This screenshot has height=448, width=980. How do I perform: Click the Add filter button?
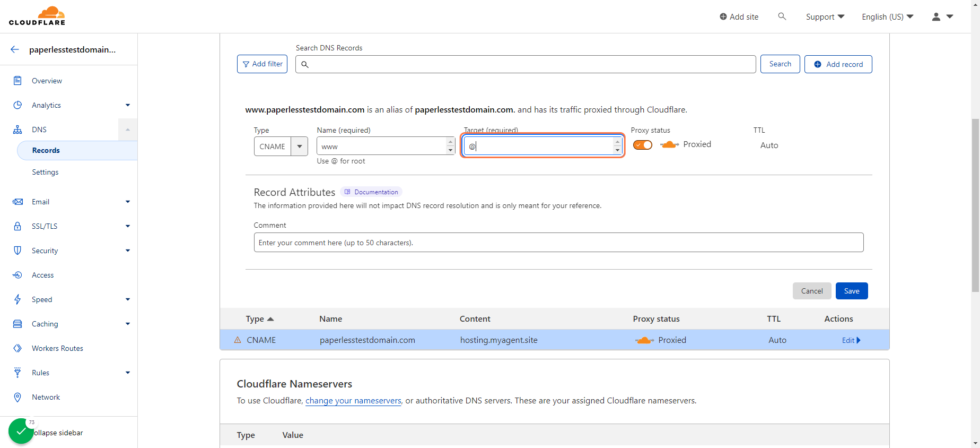[x=262, y=64]
